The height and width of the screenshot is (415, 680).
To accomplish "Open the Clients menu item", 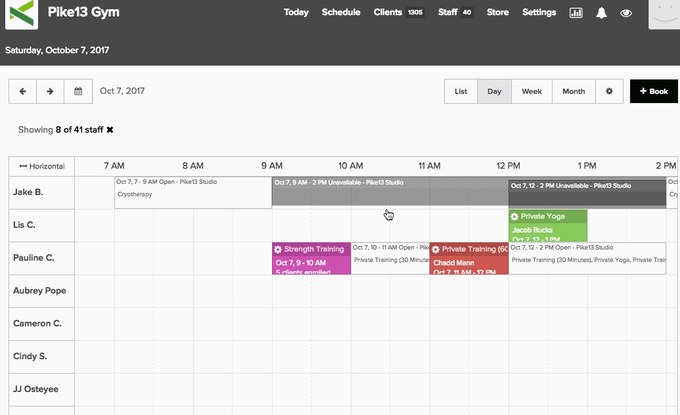I will tap(388, 12).
